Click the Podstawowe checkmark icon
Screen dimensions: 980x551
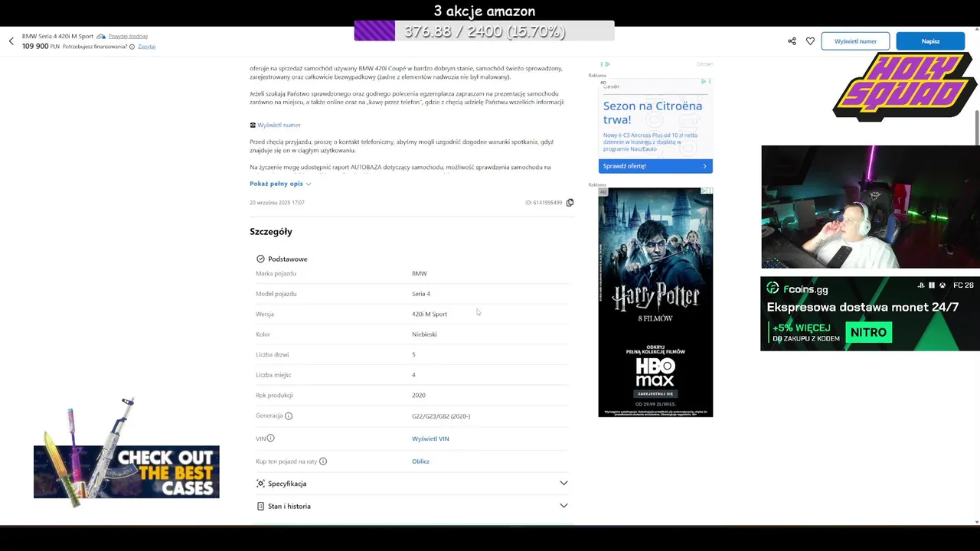click(260, 259)
